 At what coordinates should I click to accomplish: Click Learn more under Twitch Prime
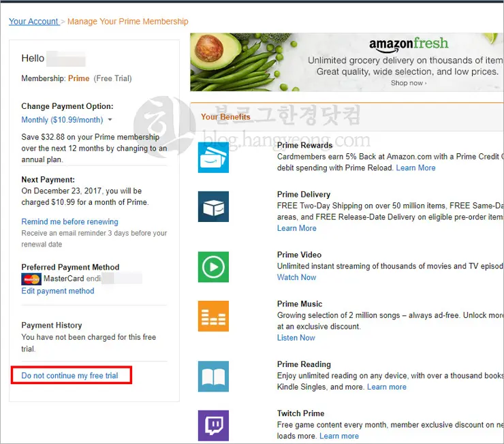(338, 437)
